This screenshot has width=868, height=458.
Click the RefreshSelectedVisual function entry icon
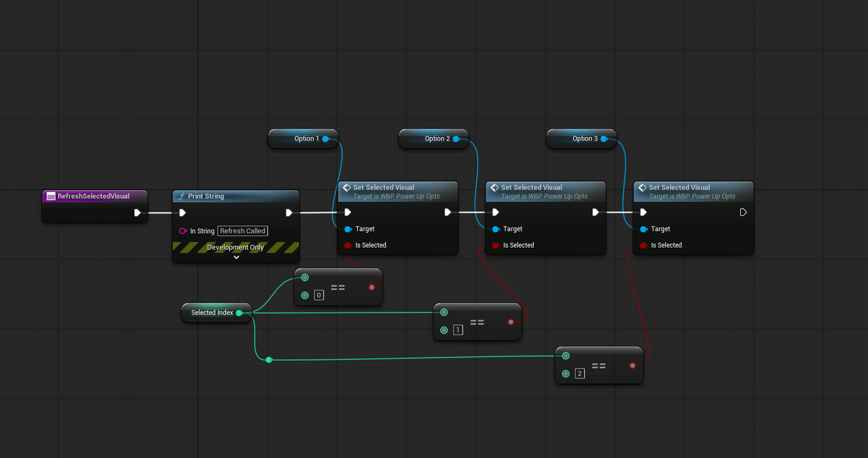51,196
